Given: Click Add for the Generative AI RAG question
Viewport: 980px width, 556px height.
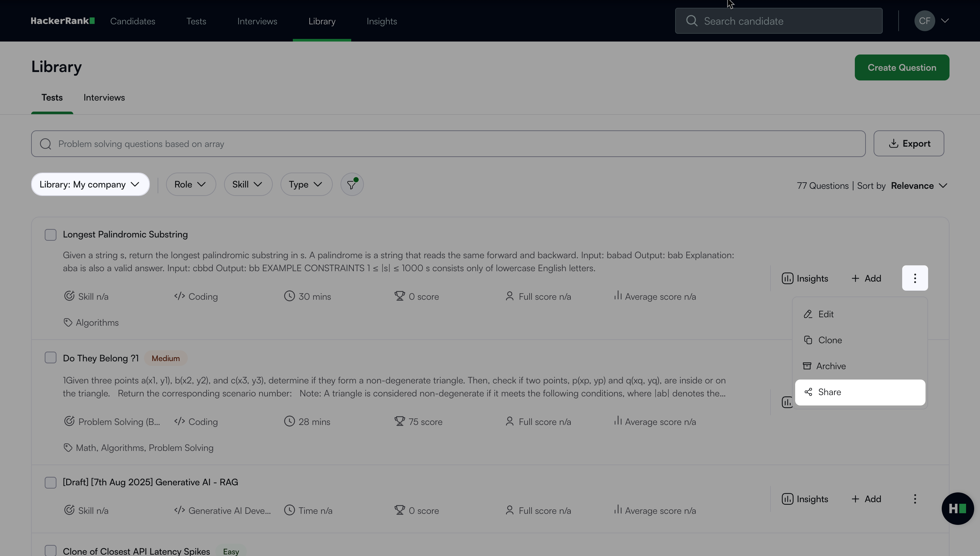Looking at the screenshot, I should point(866,499).
